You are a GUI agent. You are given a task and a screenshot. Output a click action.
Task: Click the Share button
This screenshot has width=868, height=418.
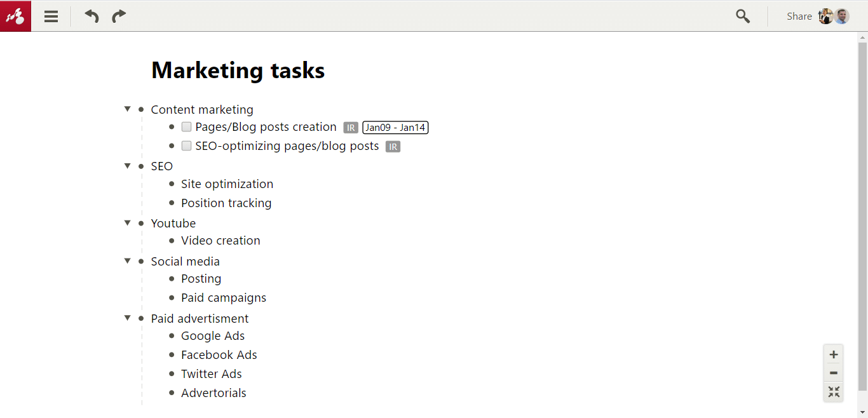pos(799,17)
